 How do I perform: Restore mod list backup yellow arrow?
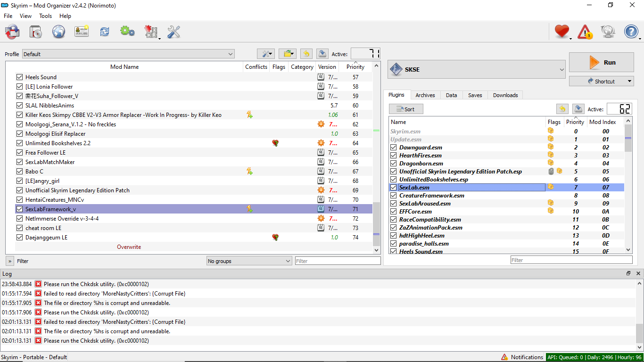306,54
